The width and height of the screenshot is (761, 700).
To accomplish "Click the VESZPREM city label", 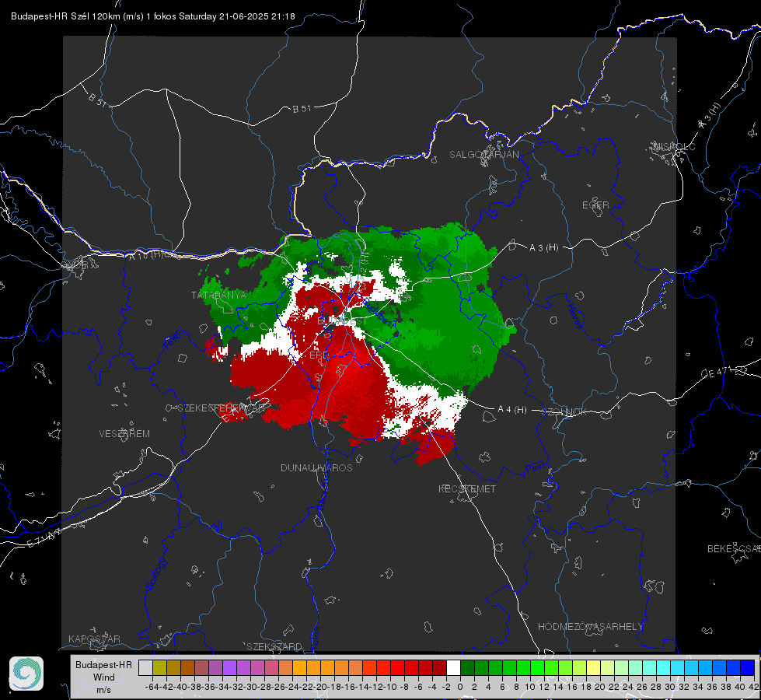I will coord(124,434).
